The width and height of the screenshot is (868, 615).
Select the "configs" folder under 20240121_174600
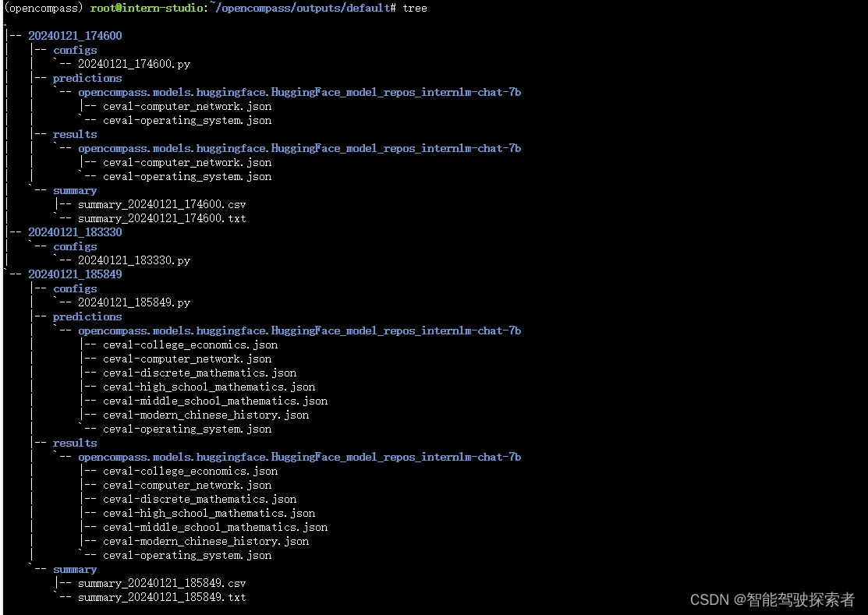click(76, 51)
